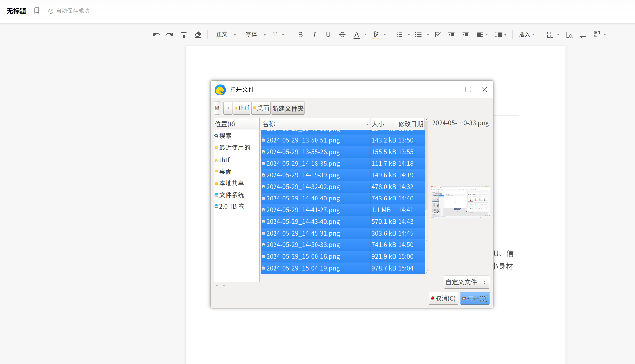
Task: Click the highlight color pen swatch
Action: (x=376, y=35)
